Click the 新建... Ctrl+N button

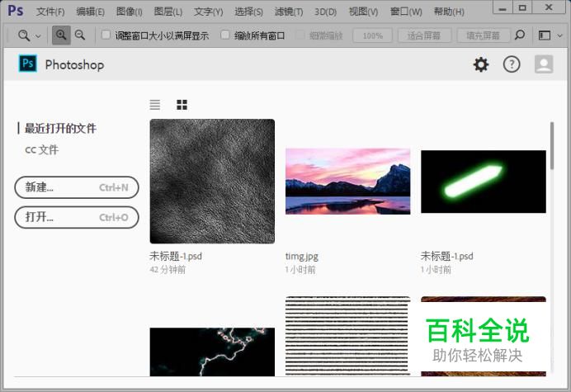(77, 187)
